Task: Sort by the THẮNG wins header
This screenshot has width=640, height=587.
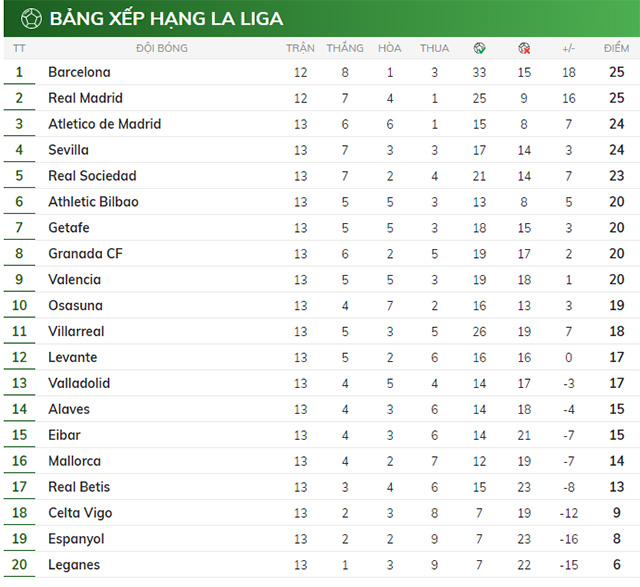Action: click(x=345, y=48)
